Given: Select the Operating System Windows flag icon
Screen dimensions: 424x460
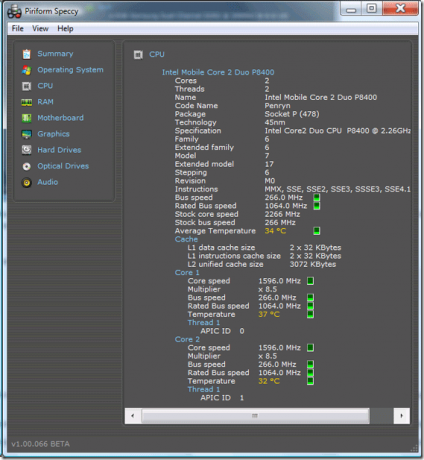Looking at the screenshot, I should point(27,70).
